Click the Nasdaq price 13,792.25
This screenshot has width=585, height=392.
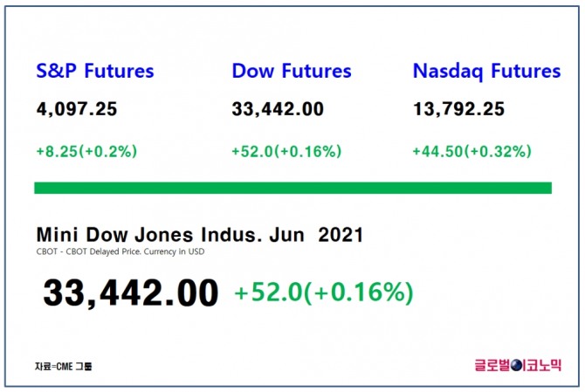(x=458, y=110)
